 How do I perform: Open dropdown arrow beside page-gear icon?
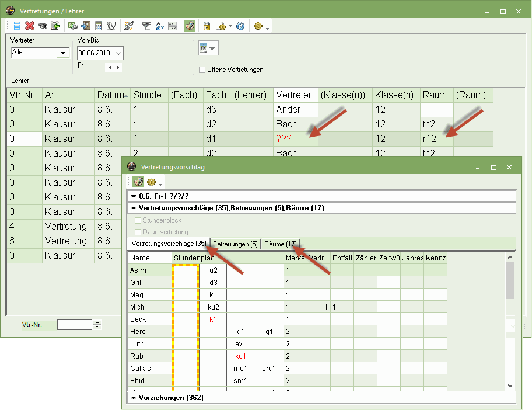click(230, 26)
